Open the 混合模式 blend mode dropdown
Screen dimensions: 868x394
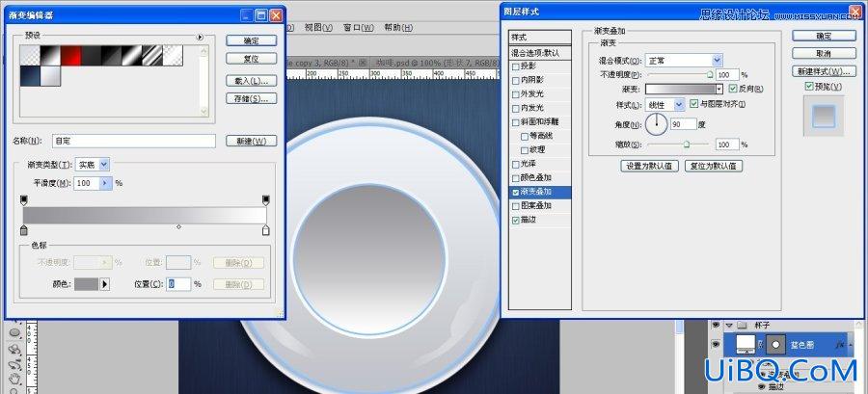point(717,61)
